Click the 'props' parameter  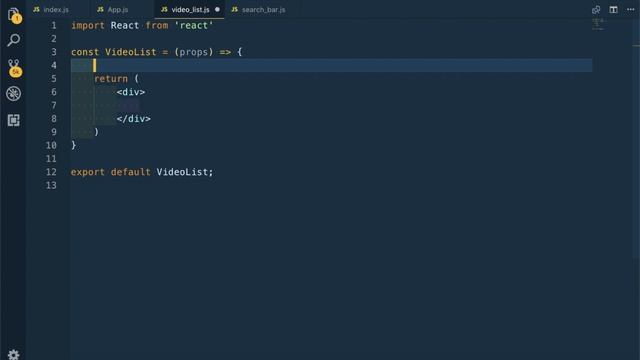[194, 52]
